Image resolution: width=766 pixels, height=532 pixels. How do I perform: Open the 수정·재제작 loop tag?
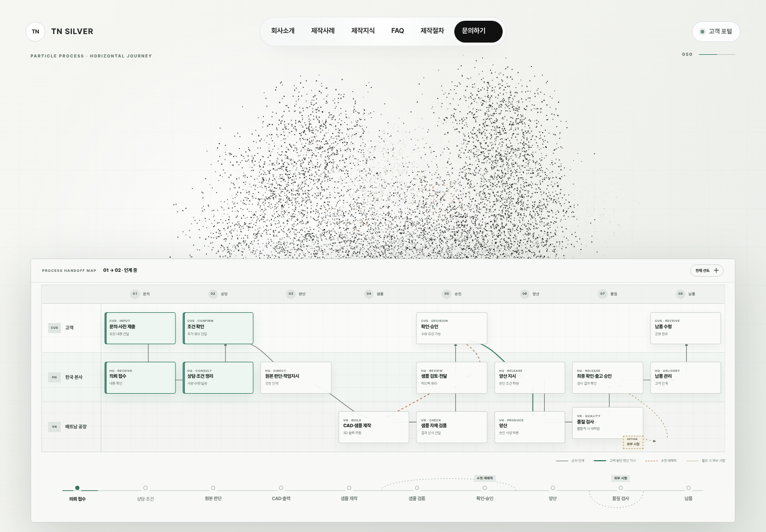(x=485, y=478)
